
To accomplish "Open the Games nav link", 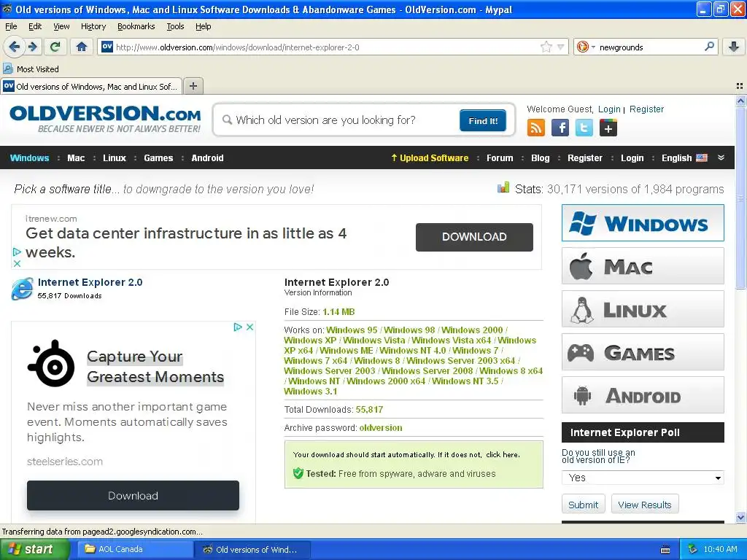I will pos(158,157).
